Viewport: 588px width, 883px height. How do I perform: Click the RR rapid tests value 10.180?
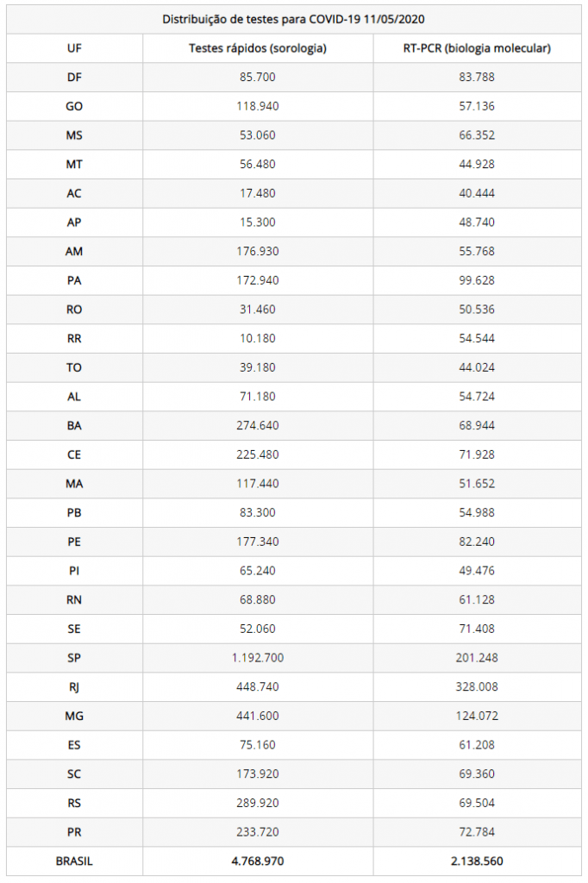(258, 338)
